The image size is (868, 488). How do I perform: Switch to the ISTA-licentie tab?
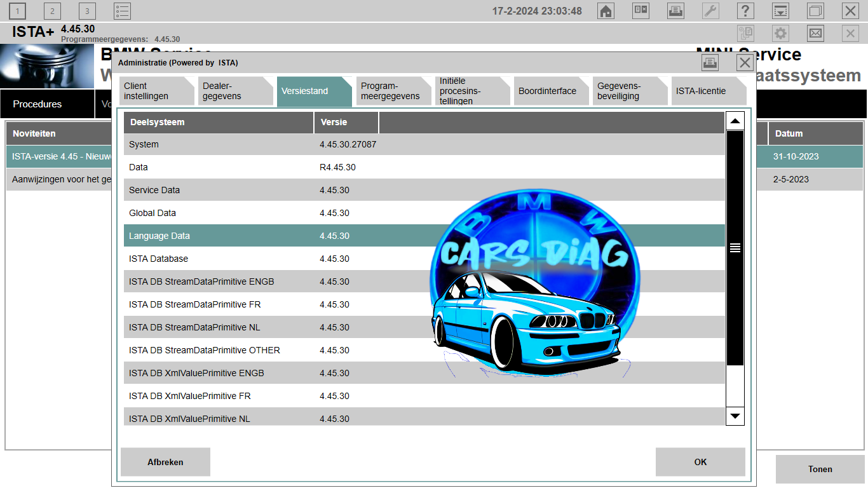coord(709,91)
